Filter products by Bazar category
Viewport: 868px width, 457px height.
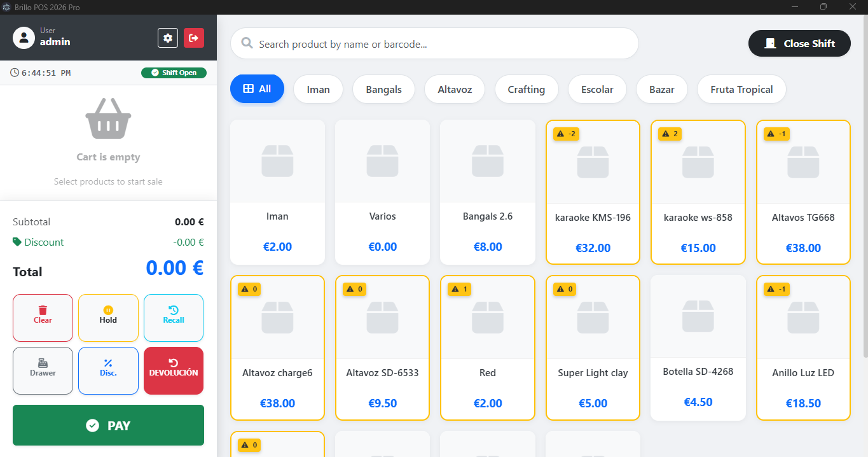(x=661, y=89)
